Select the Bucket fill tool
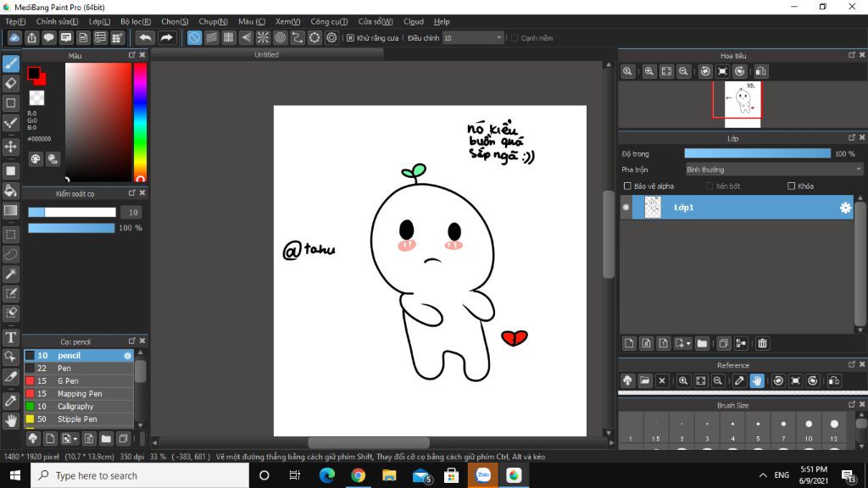Image resolution: width=868 pixels, height=488 pixels. point(11,191)
